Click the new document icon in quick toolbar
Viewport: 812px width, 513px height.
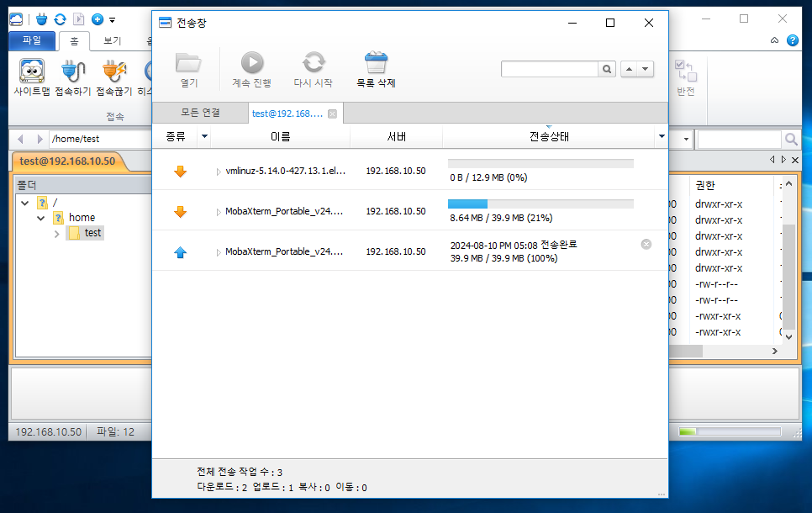[x=79, y=19]
